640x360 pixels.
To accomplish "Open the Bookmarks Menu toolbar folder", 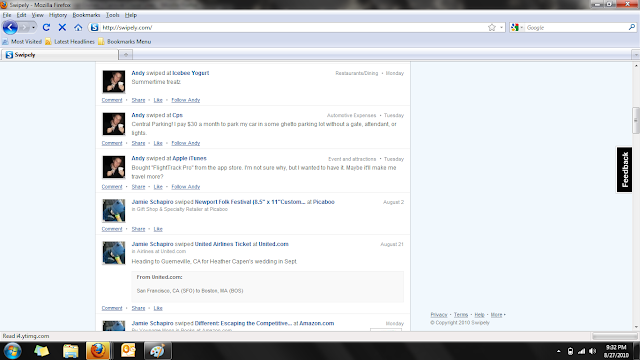I will pos(124,42).
